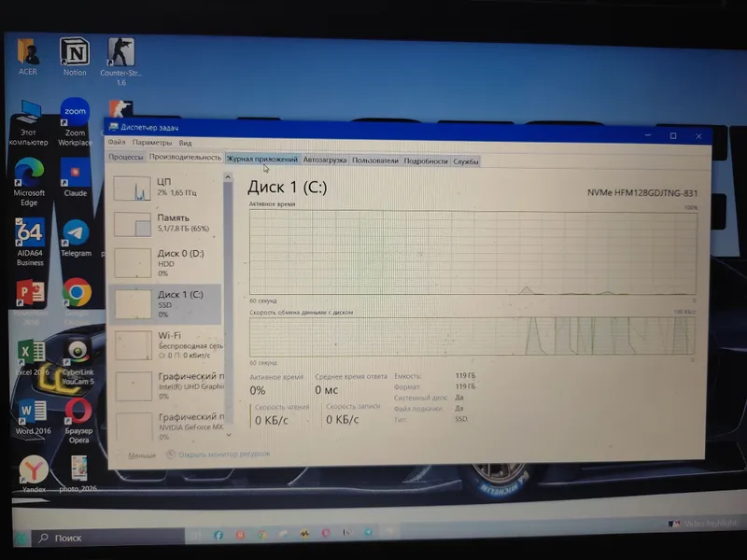Viewport: 747px width, 560px height.
Task: Click the Task Manager title bar icon
Action: click(x=113, y=127)
